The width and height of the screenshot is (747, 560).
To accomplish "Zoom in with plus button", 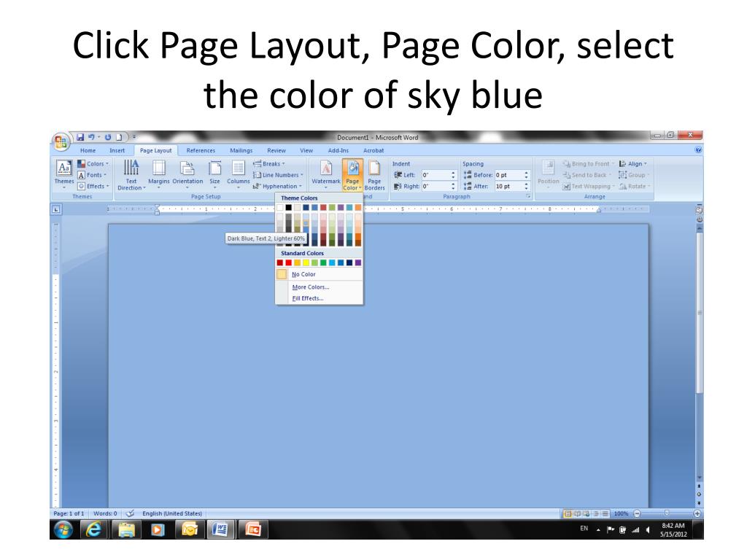I will coord(697,514).
